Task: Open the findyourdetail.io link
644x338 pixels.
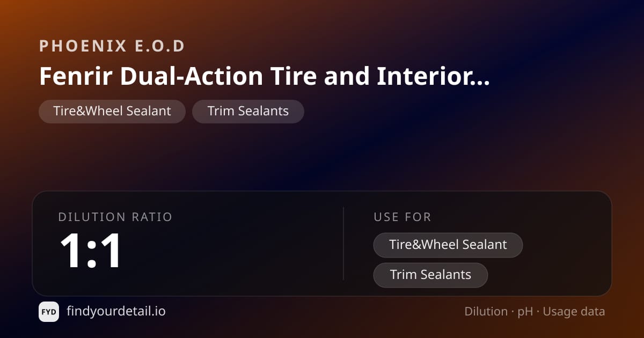Action: click(116, 311)
